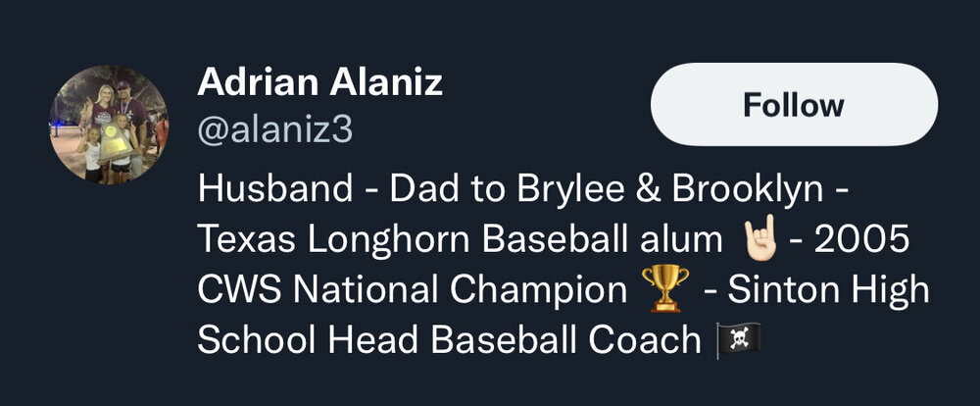Click the pirate flag emoji
The width and height of the screenshot is (980, 406).
[x=738, y=340]
